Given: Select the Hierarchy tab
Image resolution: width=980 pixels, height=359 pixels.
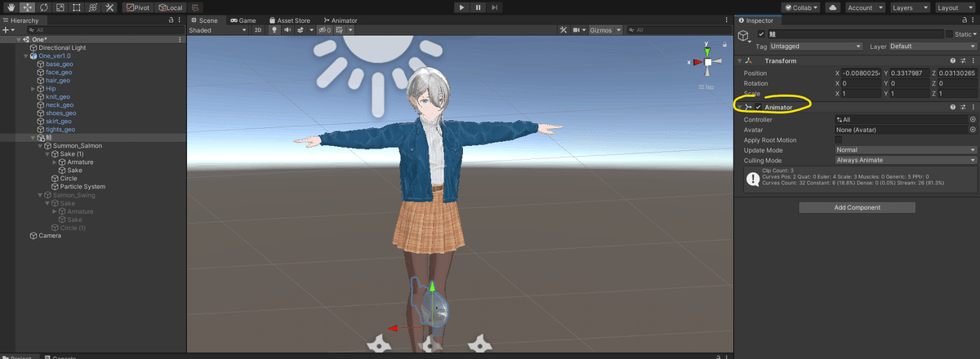Looking at the screenshot, I should coord(24,20).
